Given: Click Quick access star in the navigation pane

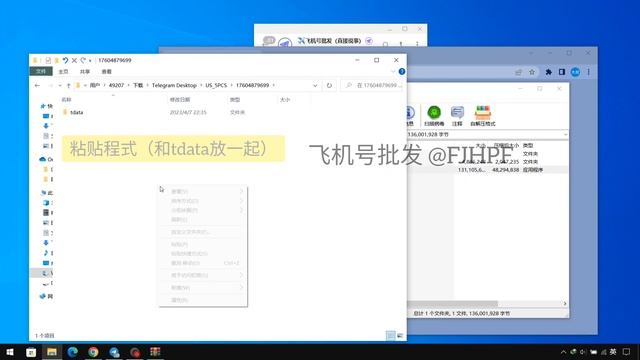Looking at the screenshot, I should tap(43, 106).
